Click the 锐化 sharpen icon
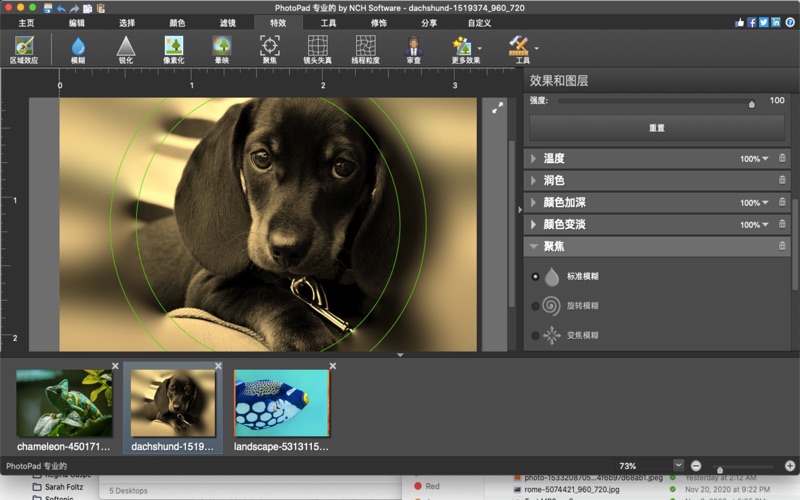Screen dimensions: 800x500 pyautogui.click(x=125, y=47)
